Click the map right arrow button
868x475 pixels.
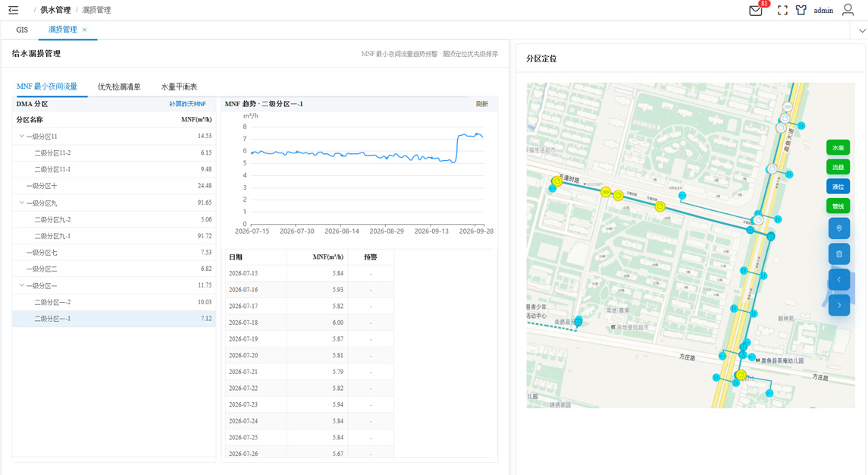(838, 305)
